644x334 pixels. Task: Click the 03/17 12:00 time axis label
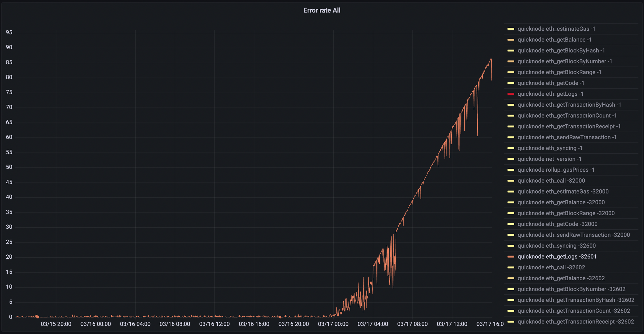tap(452, 324)
